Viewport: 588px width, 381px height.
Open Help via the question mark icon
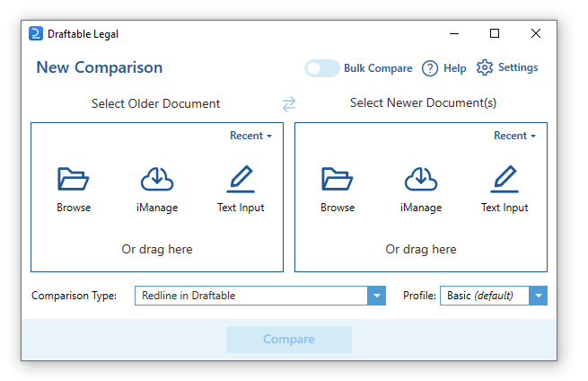click(x=430, y=68)
